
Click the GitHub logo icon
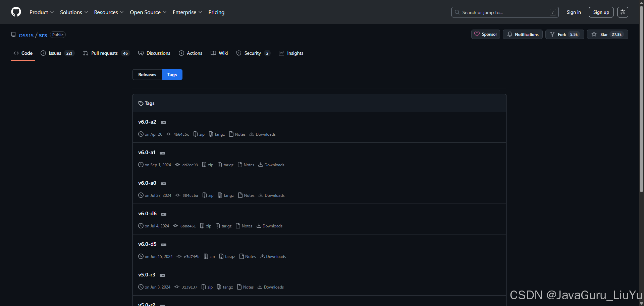tap(16, 12)
